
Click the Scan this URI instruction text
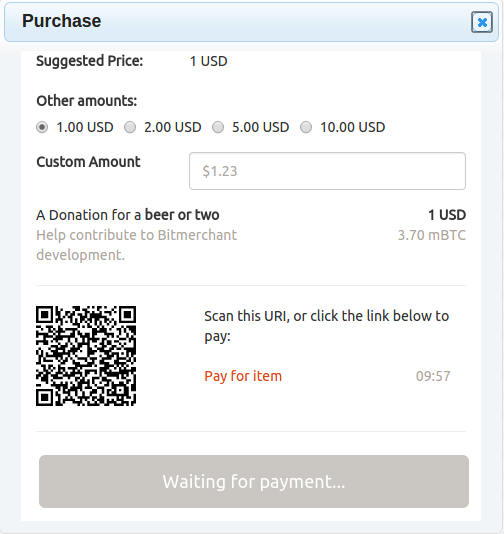(327, 326)
